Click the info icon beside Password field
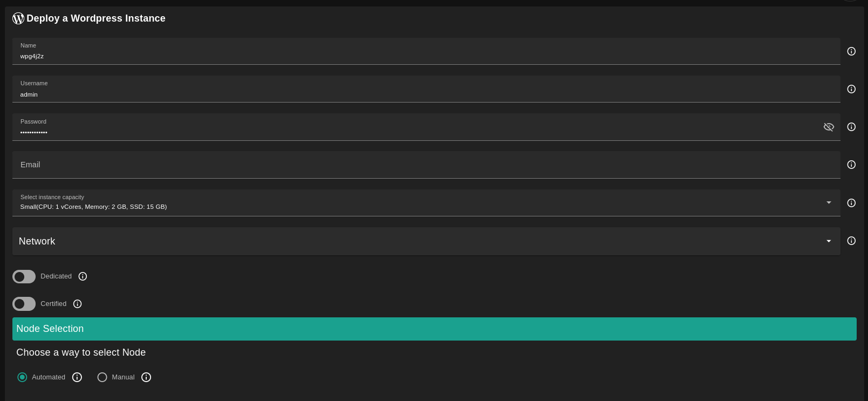 [851, 127]
